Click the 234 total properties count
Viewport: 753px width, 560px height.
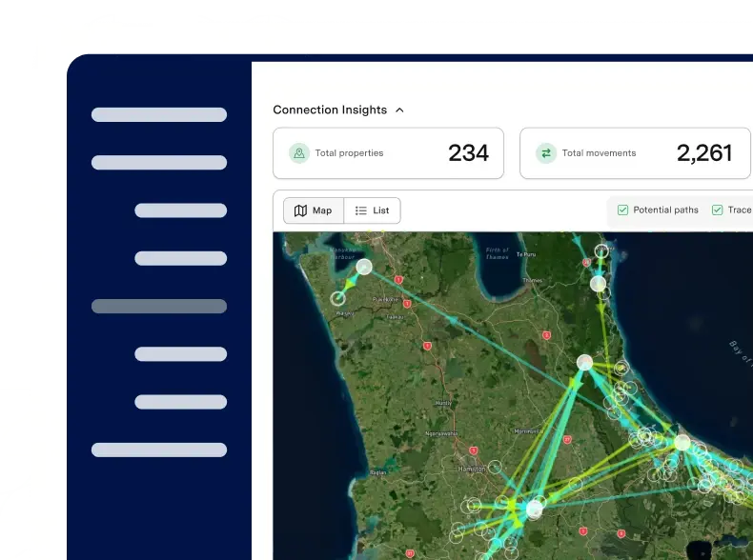[468, 153]
